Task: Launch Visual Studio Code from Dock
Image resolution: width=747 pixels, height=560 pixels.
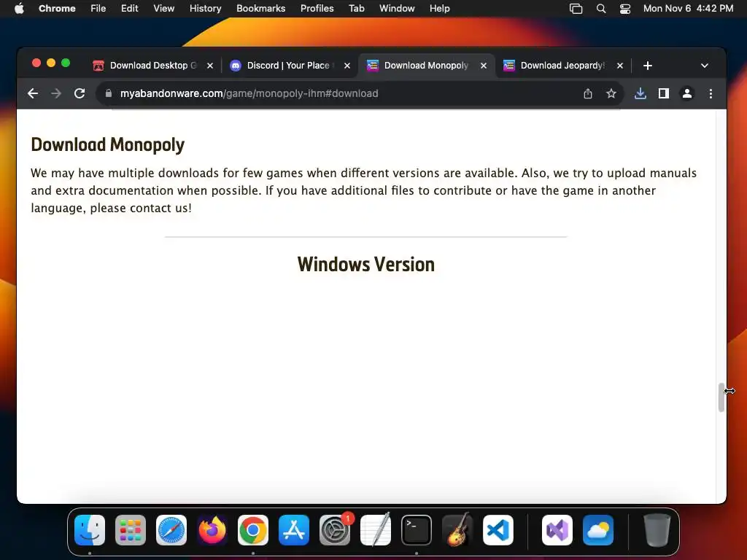Action: [498, 530]
